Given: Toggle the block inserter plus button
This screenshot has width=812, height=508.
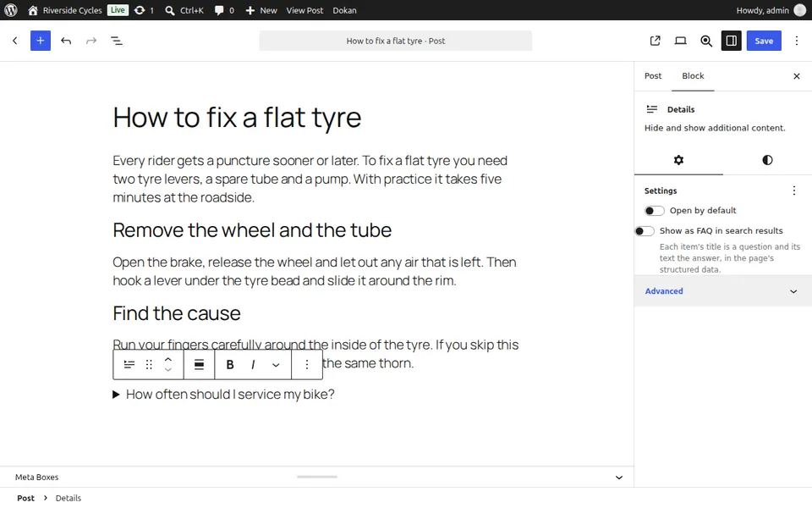Looking at the screenshot, I should [x=41, y=41].
